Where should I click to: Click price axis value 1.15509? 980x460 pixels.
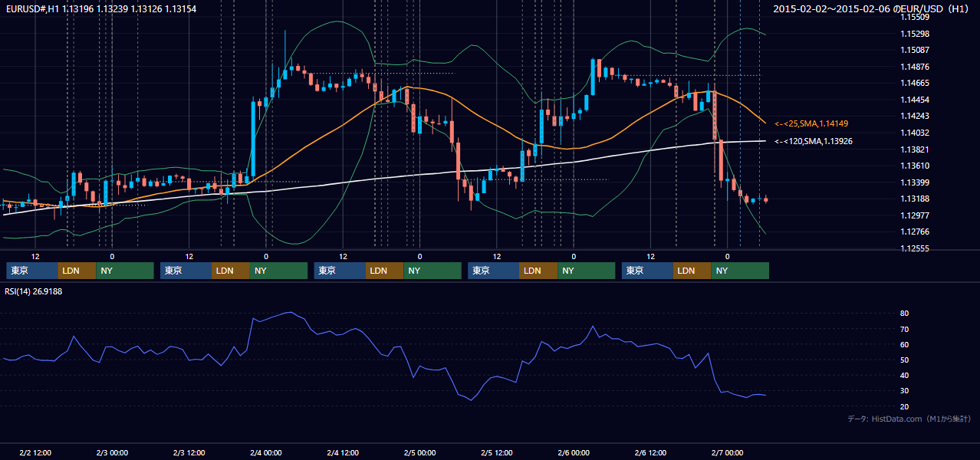coord(915,17)
